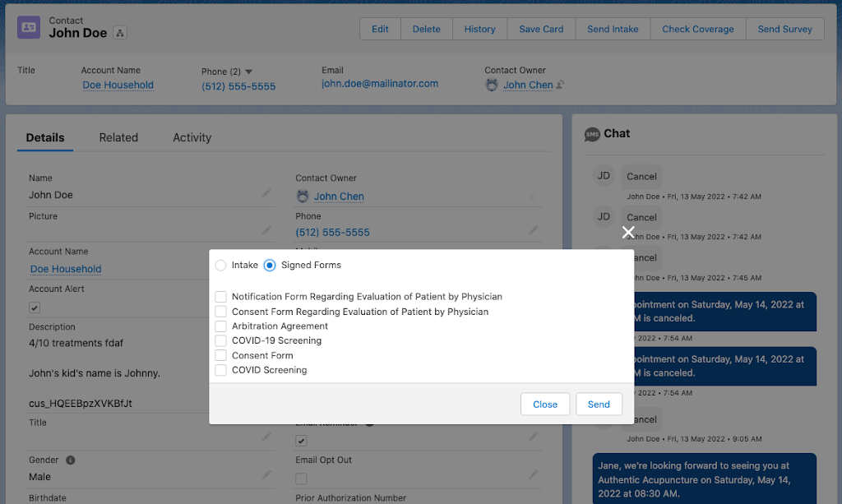Dismiss the forms dialog with the X
Viewport: 842px width, 504px height.
628,232
